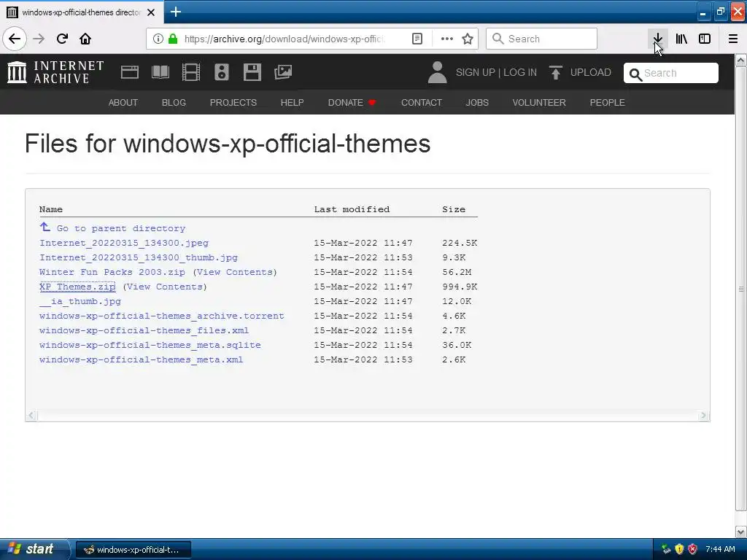Open the Images icon

(x=283, y=72)
